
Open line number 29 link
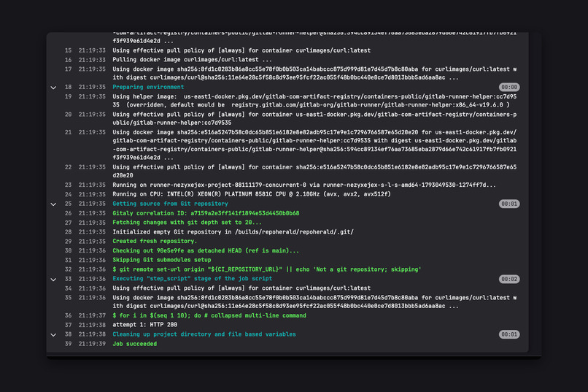point(68,241)
